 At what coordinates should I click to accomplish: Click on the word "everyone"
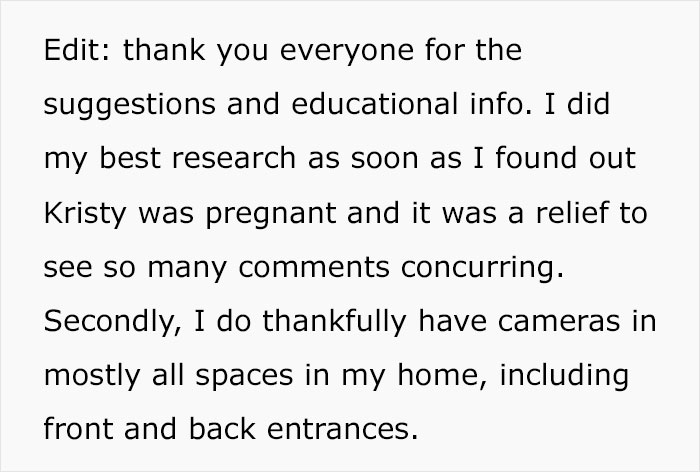(x=347, y=52)
